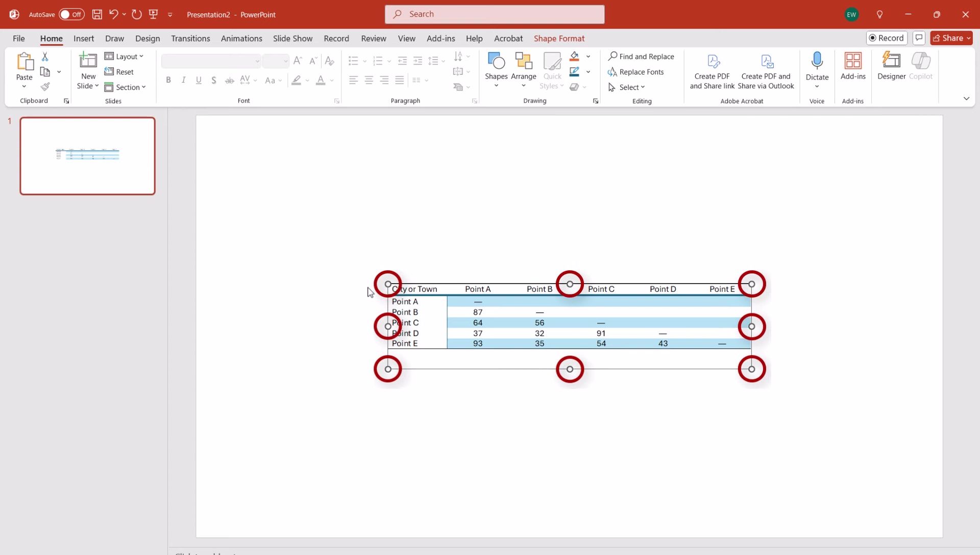Click Find and Replace
The width and height of the screenshot is (980, 555).
(641, 57)
